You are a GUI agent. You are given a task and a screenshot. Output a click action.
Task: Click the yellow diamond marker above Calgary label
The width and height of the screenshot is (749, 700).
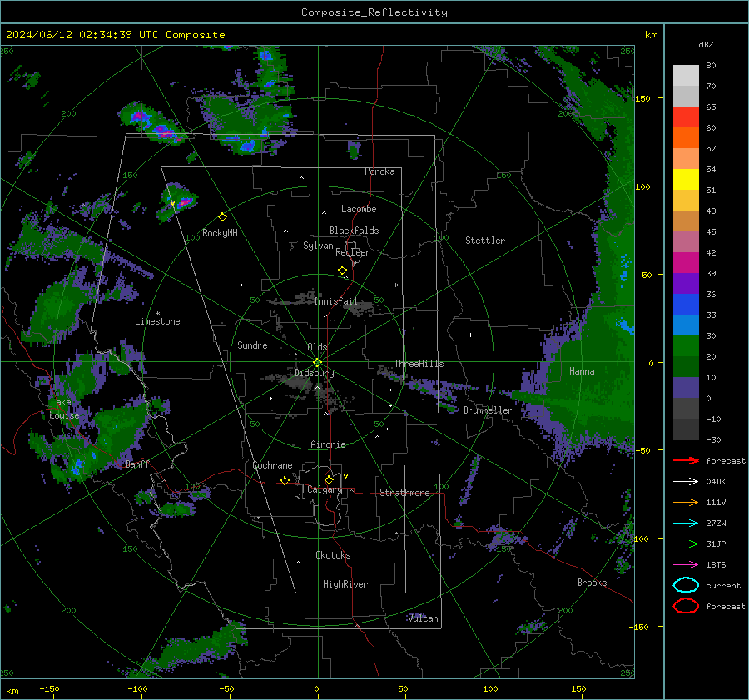point(329,479)
